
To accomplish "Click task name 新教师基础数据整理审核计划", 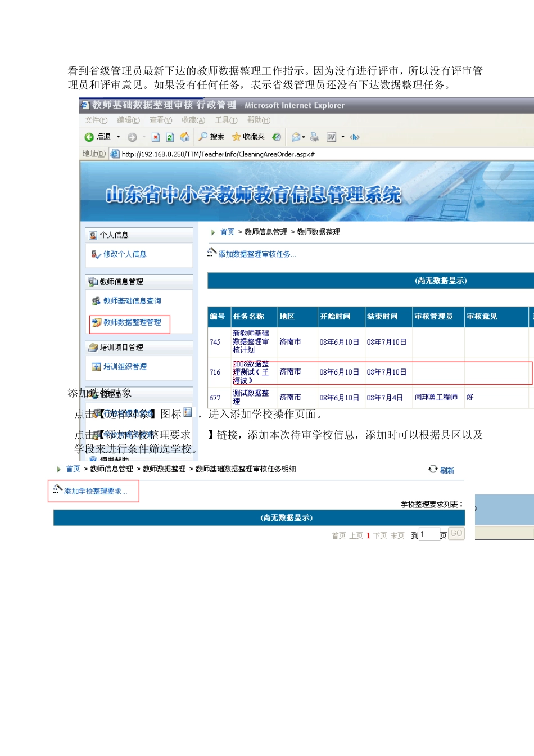I will click(x=251, y=341).
